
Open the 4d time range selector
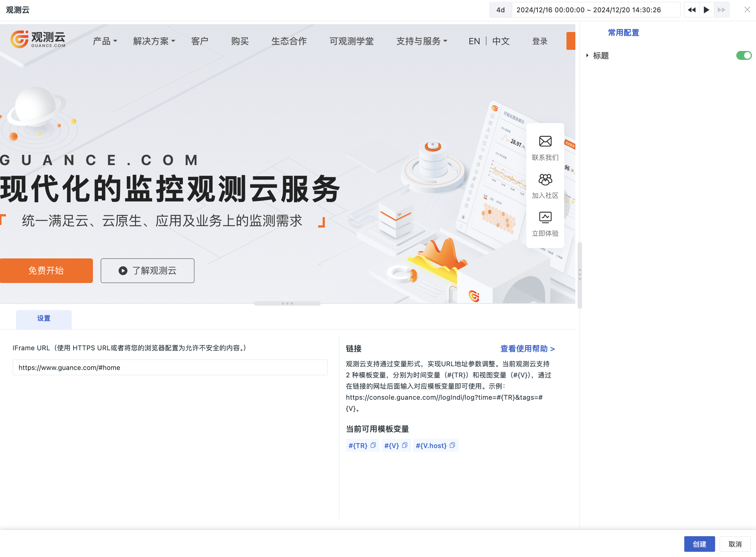(501, 10)
